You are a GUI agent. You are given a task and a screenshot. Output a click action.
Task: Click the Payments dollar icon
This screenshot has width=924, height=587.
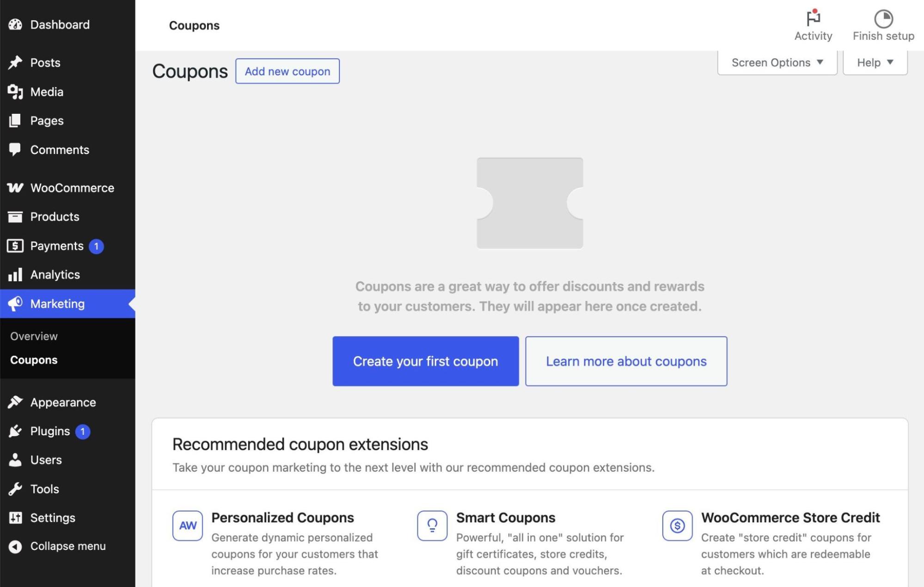(15, 246)
